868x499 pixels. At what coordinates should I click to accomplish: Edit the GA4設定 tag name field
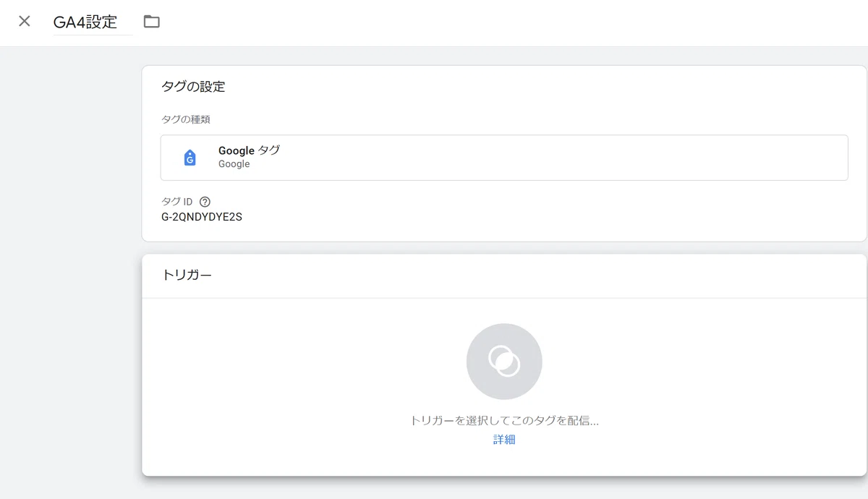93,22
